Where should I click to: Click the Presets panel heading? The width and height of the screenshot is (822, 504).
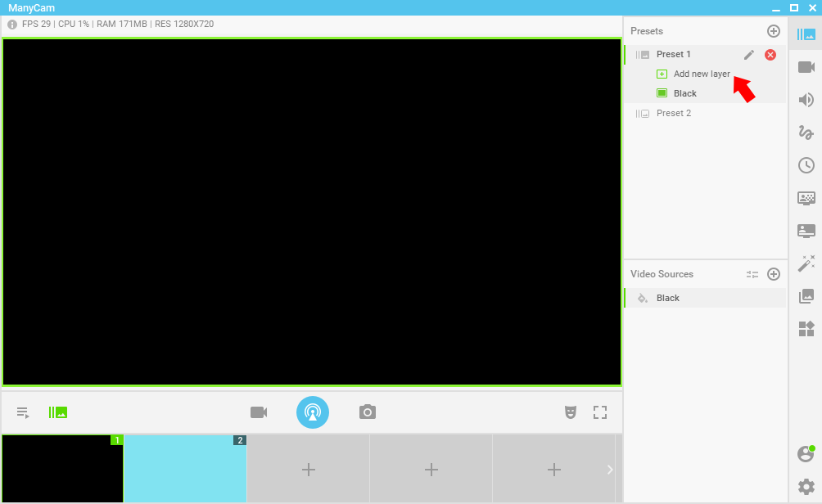point(646,31)
